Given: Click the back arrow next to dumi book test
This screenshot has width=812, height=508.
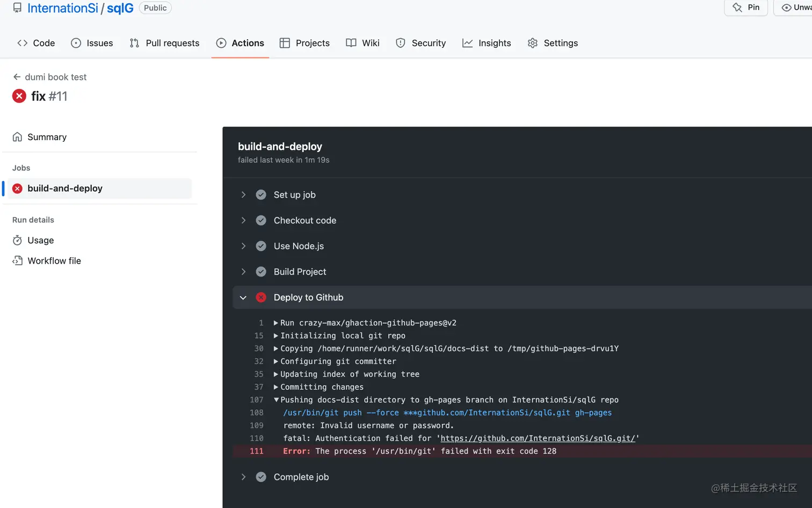Looking at the screenshot, I should pyautogui.click(x=17, y=77).
